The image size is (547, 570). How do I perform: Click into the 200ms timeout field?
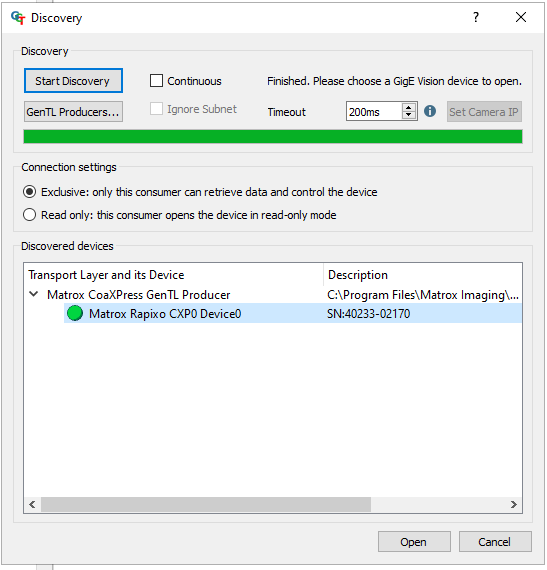pyautogui.click(x=374, y=112)
